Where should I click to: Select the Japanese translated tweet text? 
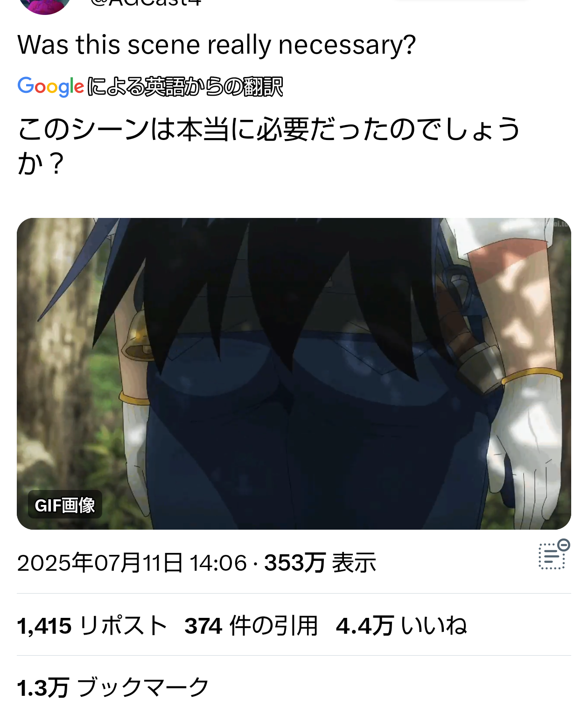[269, 146]
